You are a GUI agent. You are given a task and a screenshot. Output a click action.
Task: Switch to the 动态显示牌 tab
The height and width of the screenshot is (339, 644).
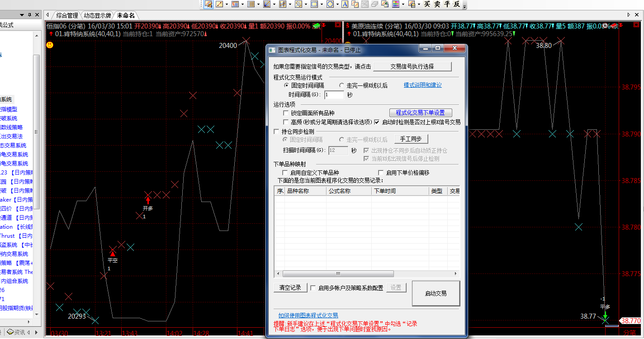(97, 15)
